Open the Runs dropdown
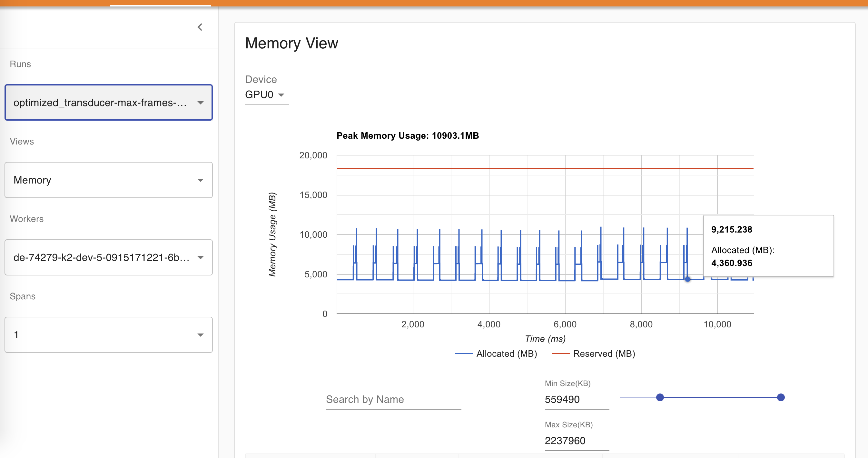The width and height of the screenshot is (868, 458). click(x=101, y=103)
